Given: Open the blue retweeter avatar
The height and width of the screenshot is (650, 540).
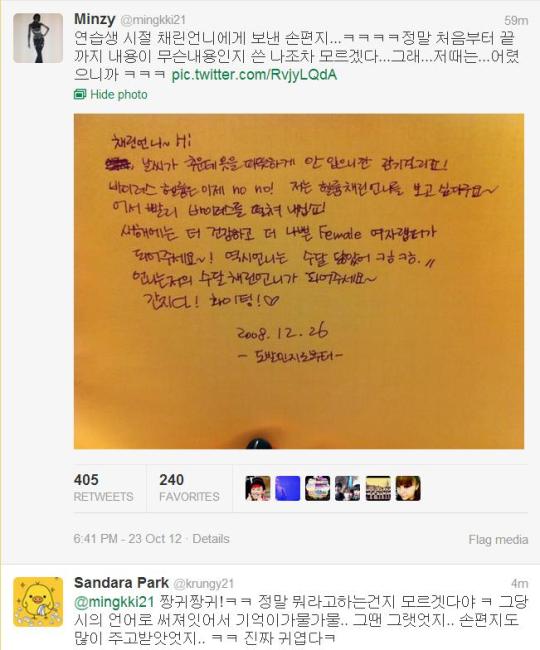Looking at the screenshot, I should pyautogui.click(x=288, y=488).
